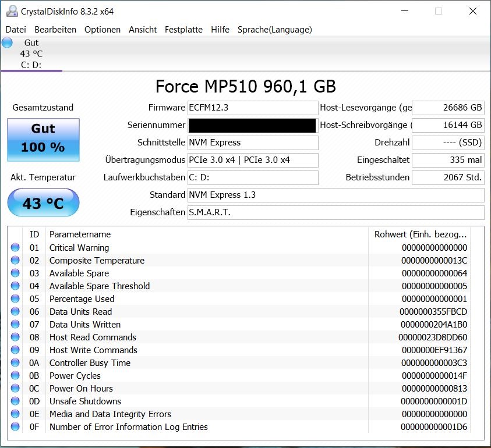
Task: Open the Ansicht menu
Action: tap(143, 30)
